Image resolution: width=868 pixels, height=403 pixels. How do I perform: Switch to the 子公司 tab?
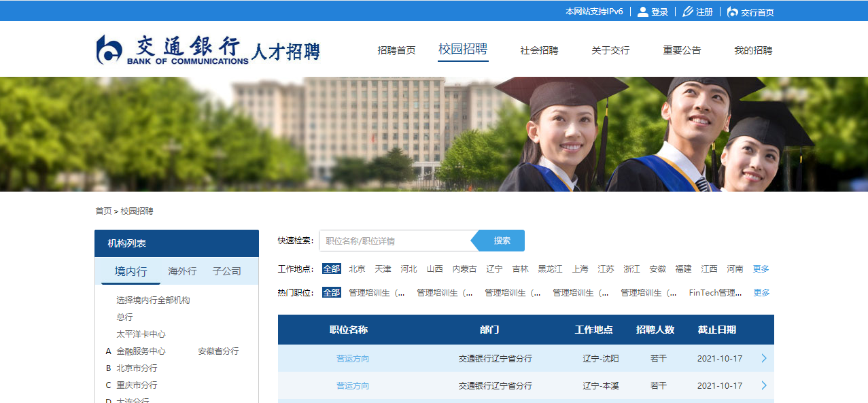pyautogui.click(x=226, y=271)
